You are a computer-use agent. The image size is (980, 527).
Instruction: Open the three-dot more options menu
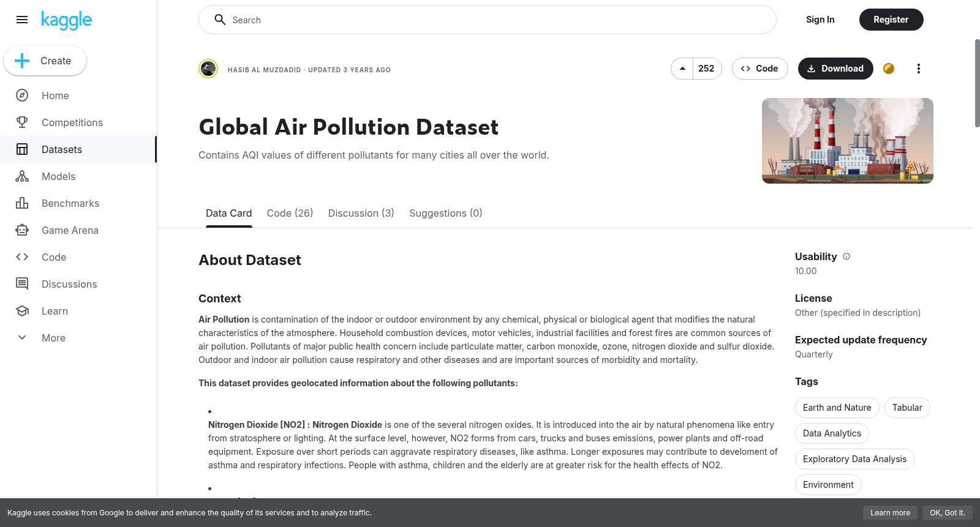coord(918,69)
